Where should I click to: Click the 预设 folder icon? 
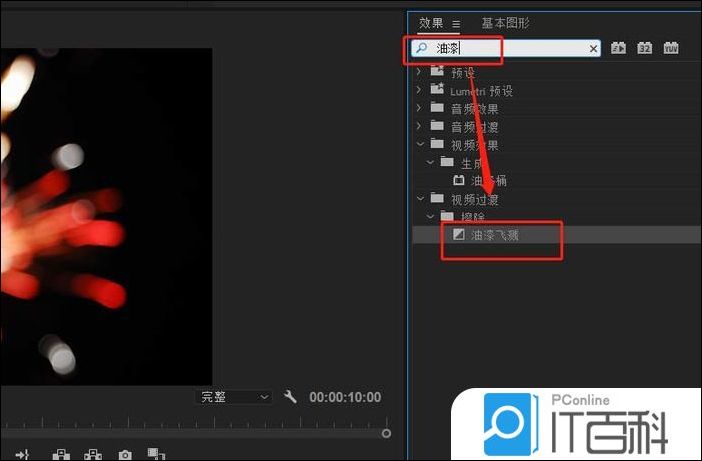click(437, 70)
